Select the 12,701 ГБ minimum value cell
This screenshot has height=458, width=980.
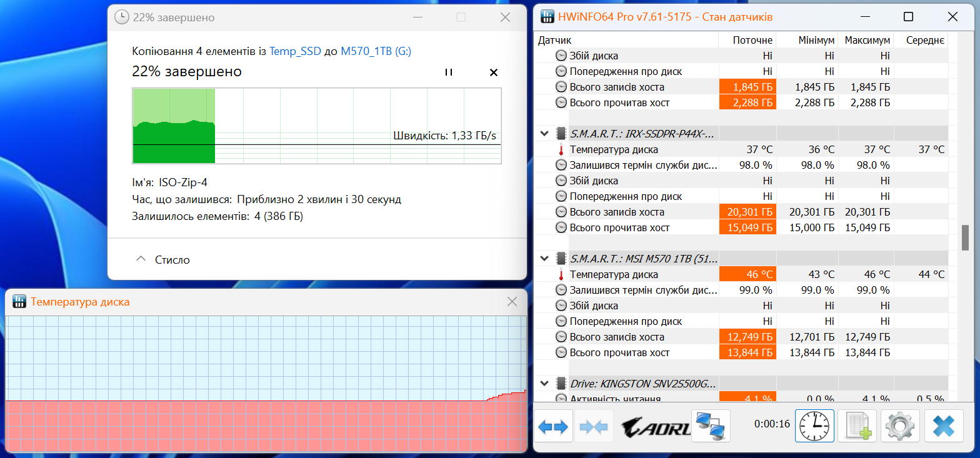(x=806, y=337)
